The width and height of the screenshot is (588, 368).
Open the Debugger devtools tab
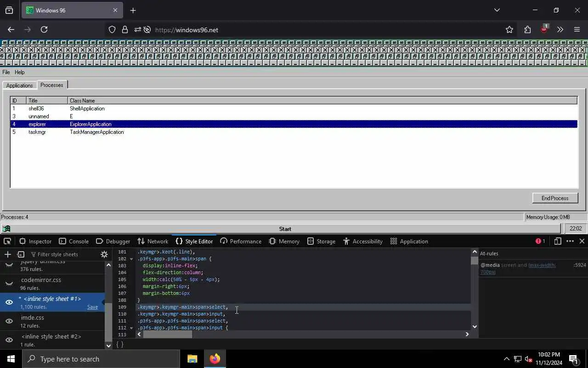[113, 241]
